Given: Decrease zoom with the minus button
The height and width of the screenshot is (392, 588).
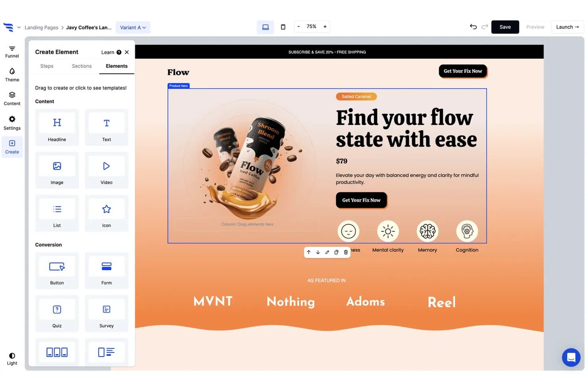Looking at the screenshot, I should (x=298, y=27).
